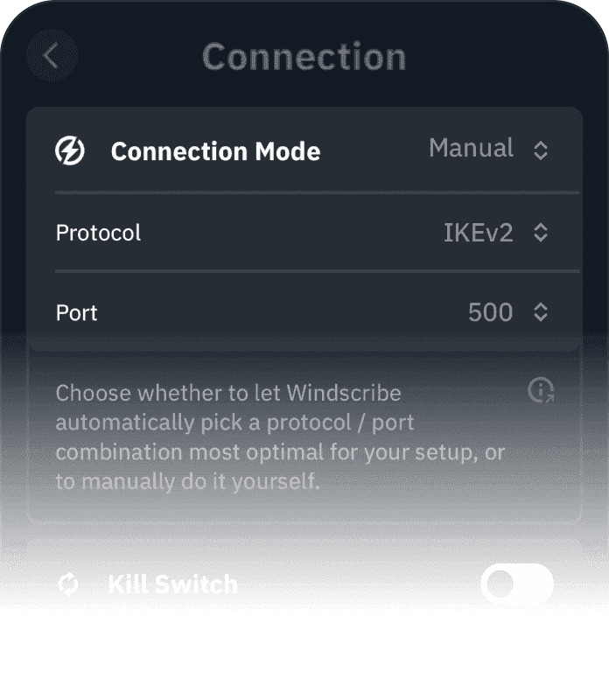
Task: Click the up-down chevrons beside IKEv2
Action: [x=541, y=233]
